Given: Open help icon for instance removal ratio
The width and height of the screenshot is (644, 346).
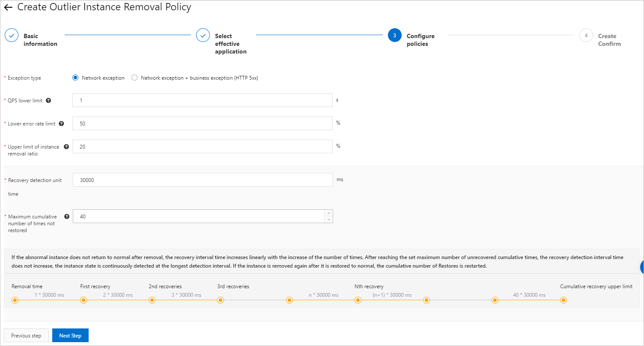Looking at the screenshot, I should (x=66, y=146).
